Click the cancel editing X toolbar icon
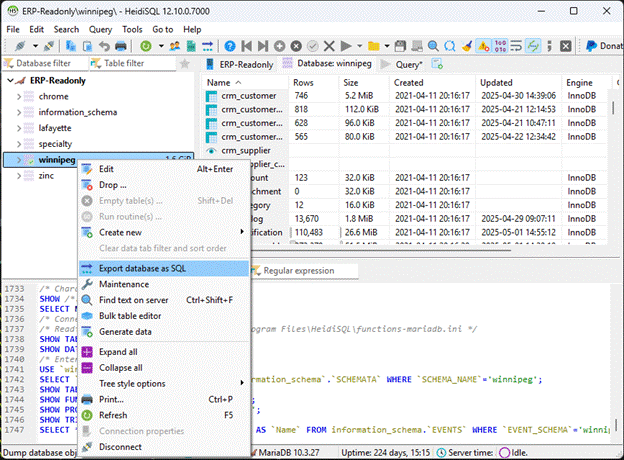The height and width of the screenshot is (460, 624). 329,46
